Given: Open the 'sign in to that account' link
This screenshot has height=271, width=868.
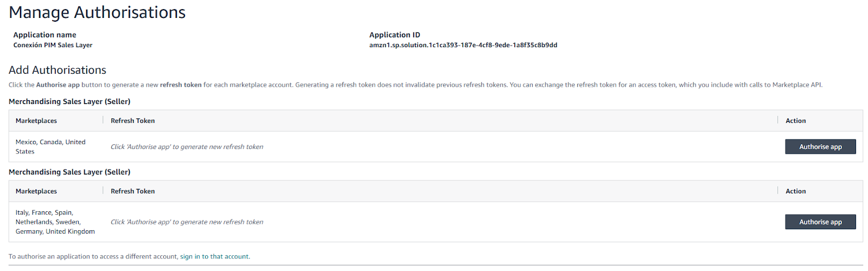Looking at the screenshot, I should pos(214,257).
